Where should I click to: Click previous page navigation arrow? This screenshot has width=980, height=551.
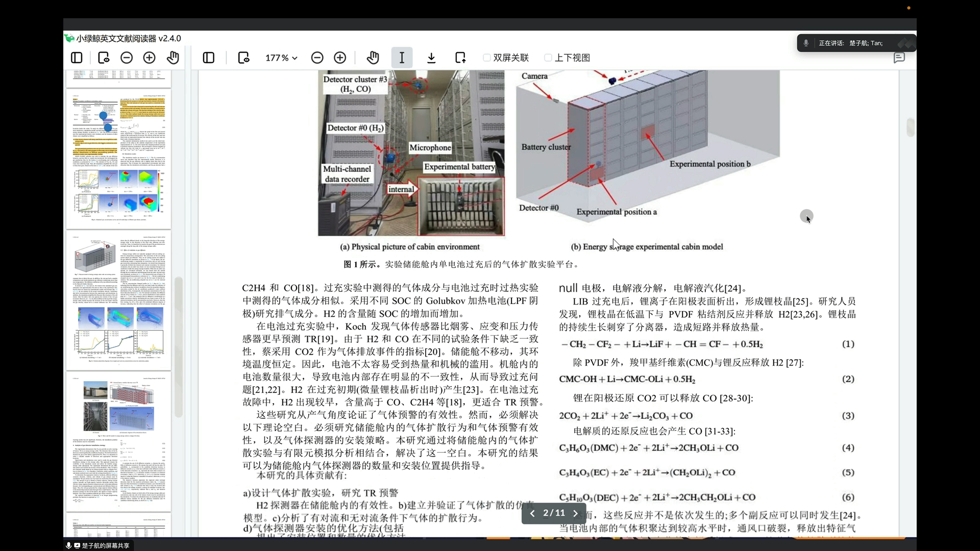pyautogui.click(x=532, y=513)
